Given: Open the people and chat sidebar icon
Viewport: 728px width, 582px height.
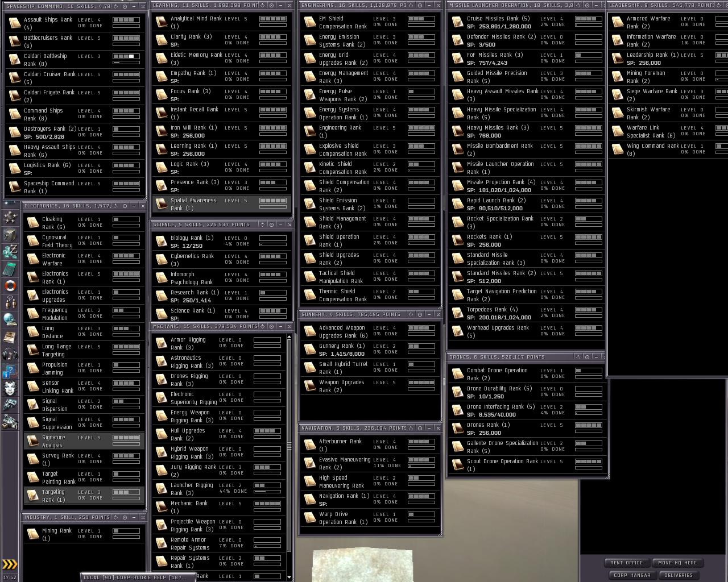Looking at the screenshot, I should point(10,303).
